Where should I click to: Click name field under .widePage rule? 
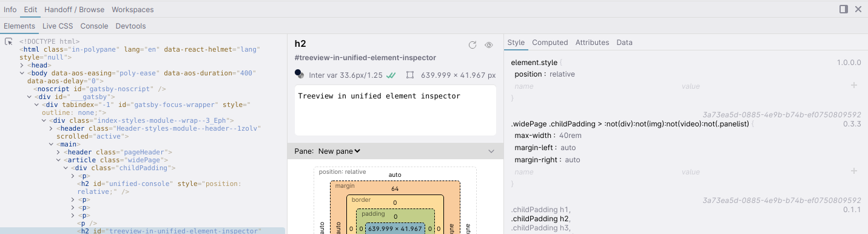coord(524,172)
